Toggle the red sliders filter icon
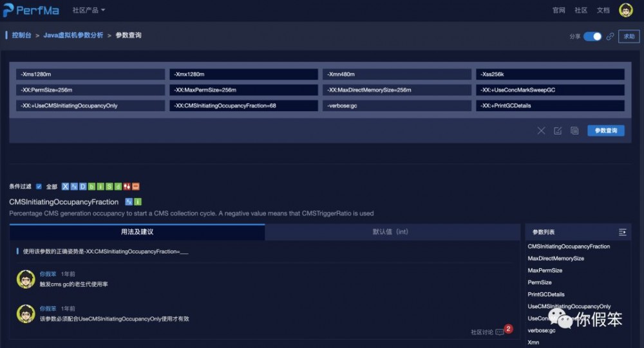 [127, 187]
